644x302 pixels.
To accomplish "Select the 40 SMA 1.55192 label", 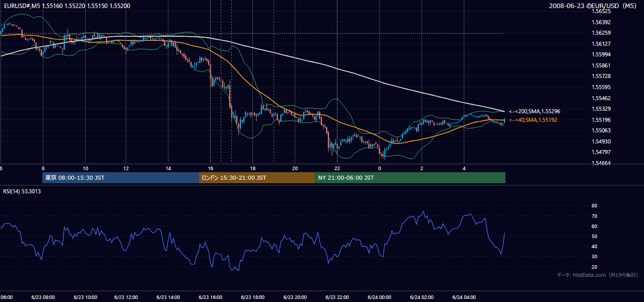I will (533, 120).
